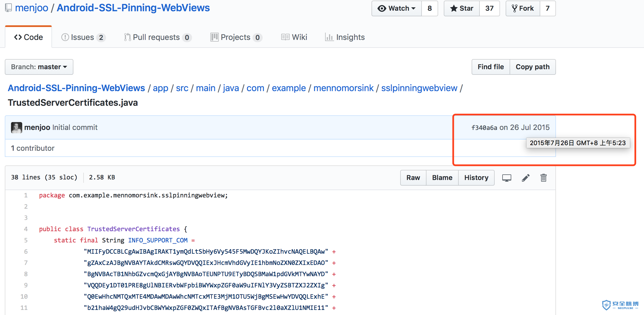This screenshot has height=315, width=644.
Task: Click line number 5 in the code
Action: (26, 240)
